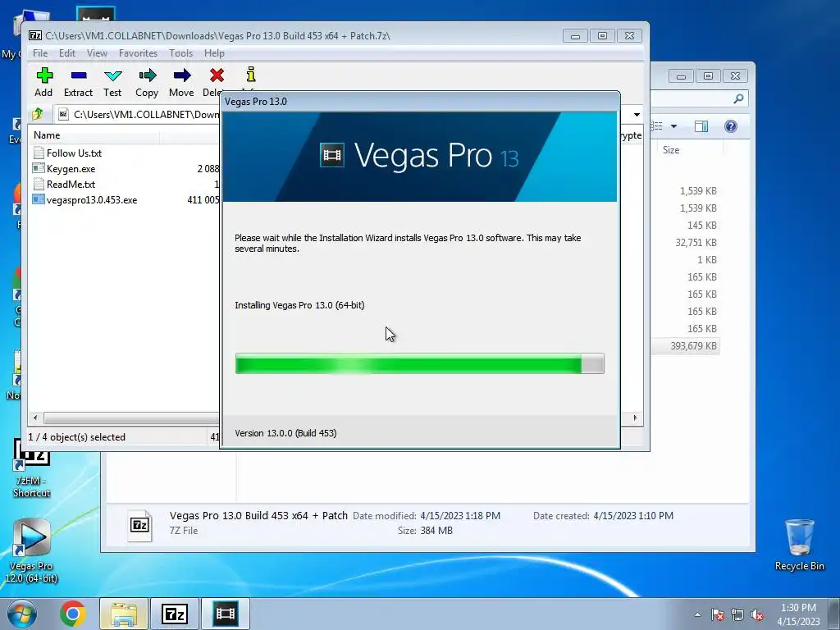
Task: Click the up-folder icon beside address bar
Action: pos(38,114)
